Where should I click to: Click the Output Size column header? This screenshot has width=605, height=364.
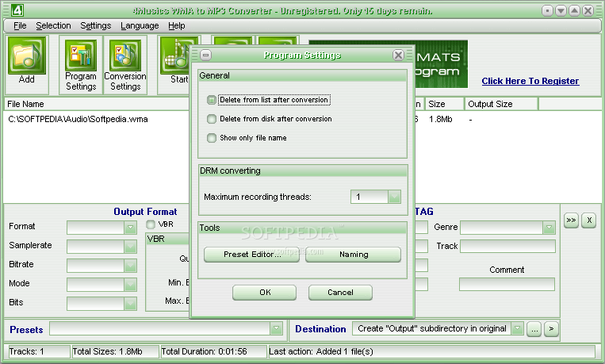[x=501, y=104]
